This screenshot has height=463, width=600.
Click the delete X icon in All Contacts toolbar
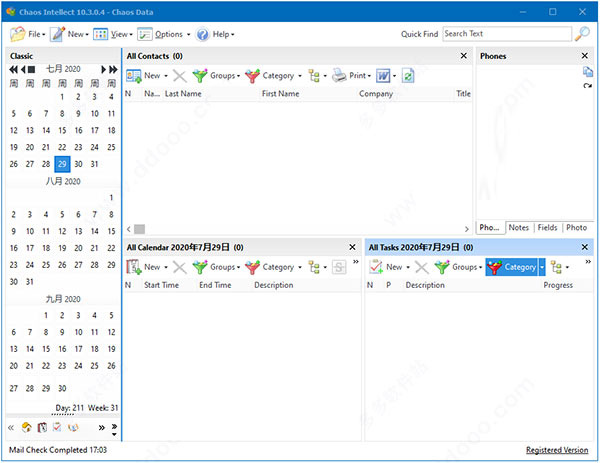click(x=178, y=76)
